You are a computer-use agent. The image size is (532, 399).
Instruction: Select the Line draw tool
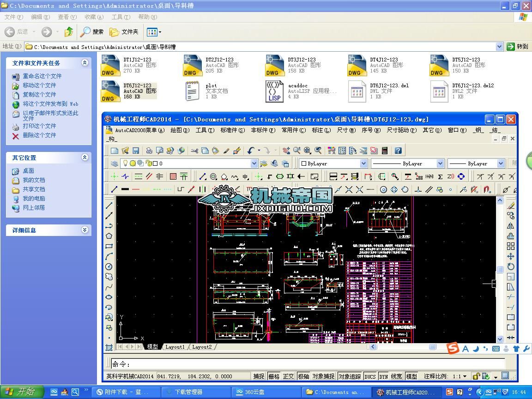click(109, 206)
